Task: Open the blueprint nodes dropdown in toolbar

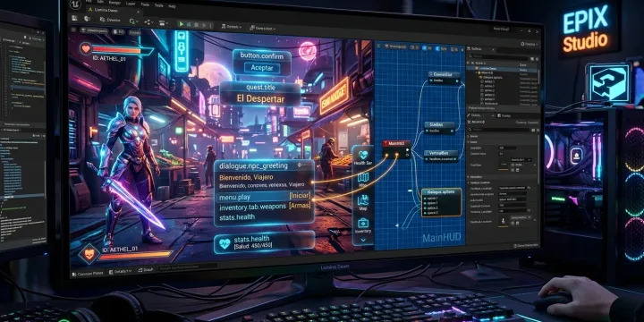Action: tap(149, 21)
